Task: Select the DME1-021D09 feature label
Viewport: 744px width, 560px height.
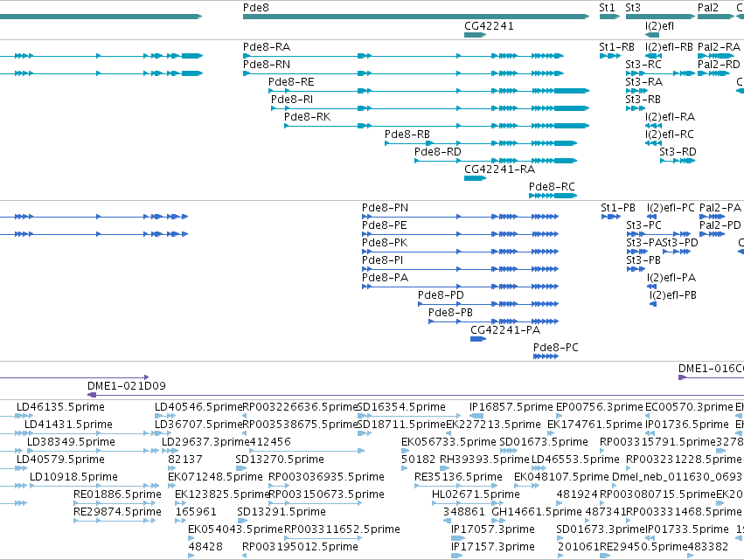Action: click(x=127, y=386)
